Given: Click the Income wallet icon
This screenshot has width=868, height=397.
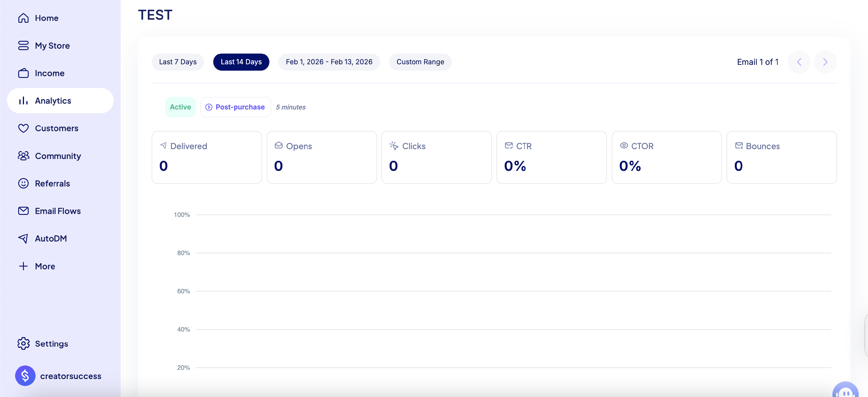Looking at the screenshot, I should click(23, 73).
